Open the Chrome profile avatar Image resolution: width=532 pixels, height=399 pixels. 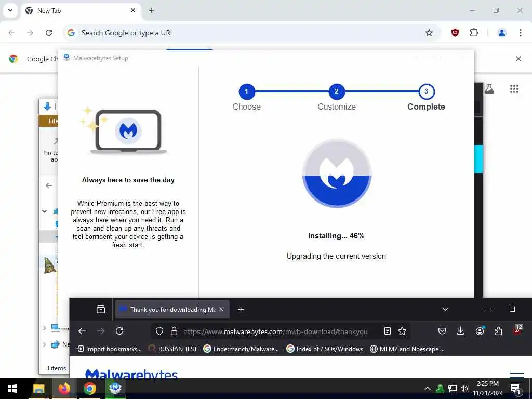tap(501, 33)
